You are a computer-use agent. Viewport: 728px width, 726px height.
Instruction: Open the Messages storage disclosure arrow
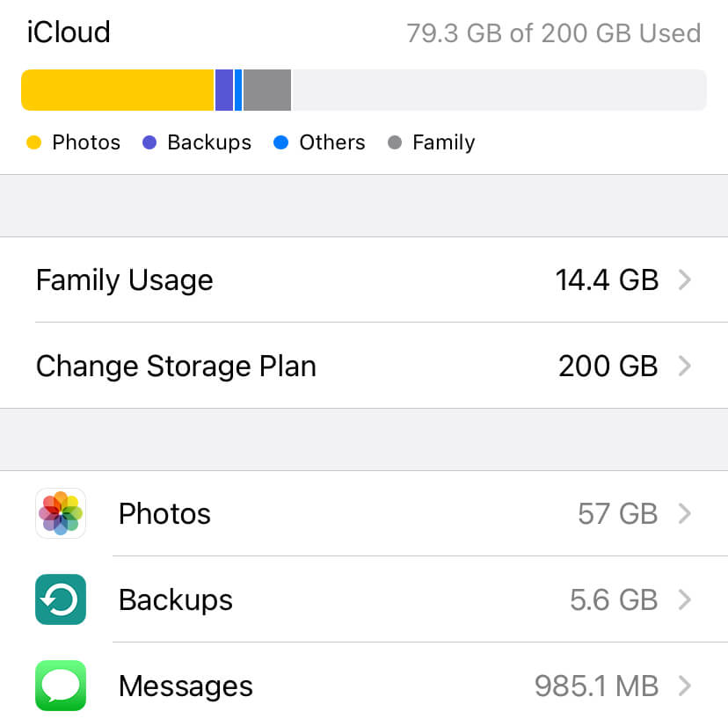point(685,686)
